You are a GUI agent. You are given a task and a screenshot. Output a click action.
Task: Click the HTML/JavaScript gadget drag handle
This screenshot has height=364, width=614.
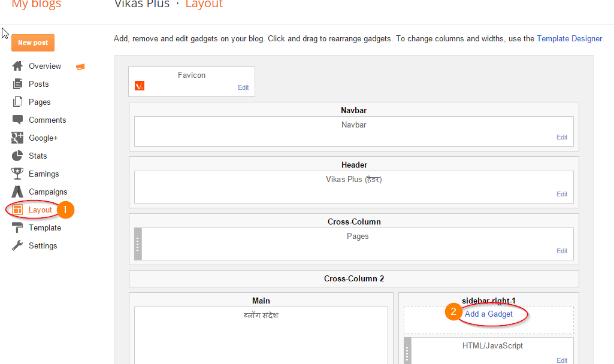407,351
